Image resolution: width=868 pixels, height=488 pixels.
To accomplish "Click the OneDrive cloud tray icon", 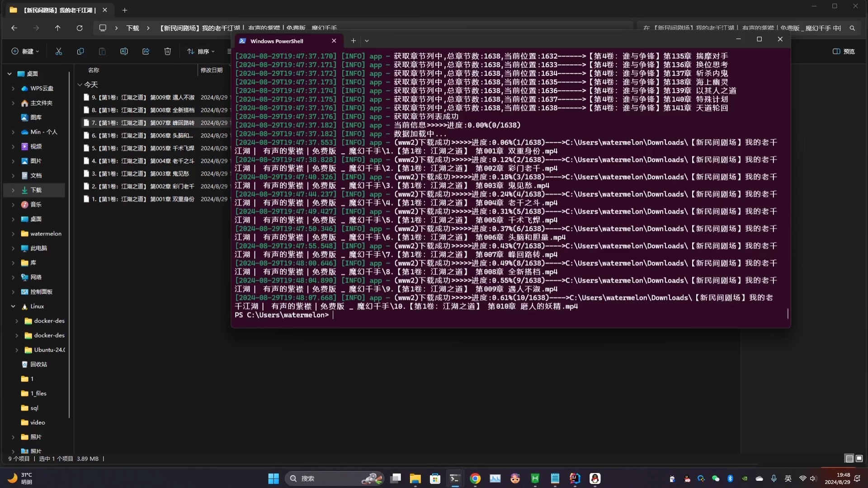I will coord(759,479).
